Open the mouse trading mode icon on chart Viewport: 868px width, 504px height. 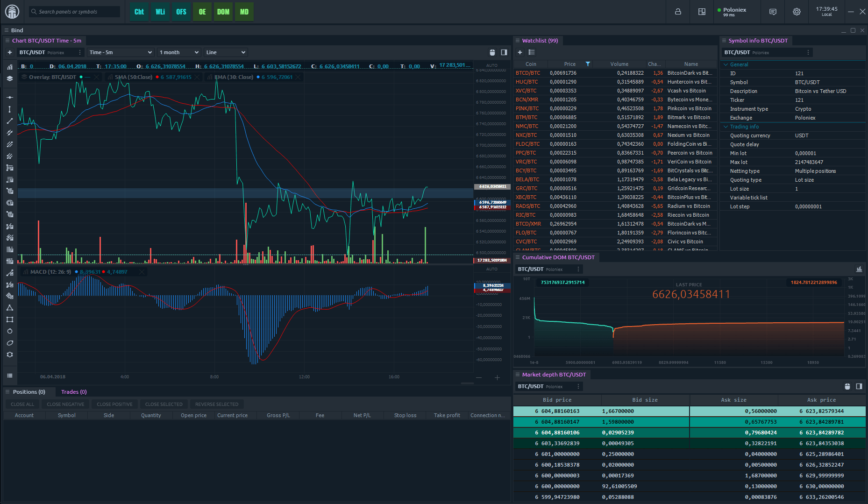point(492,52)
